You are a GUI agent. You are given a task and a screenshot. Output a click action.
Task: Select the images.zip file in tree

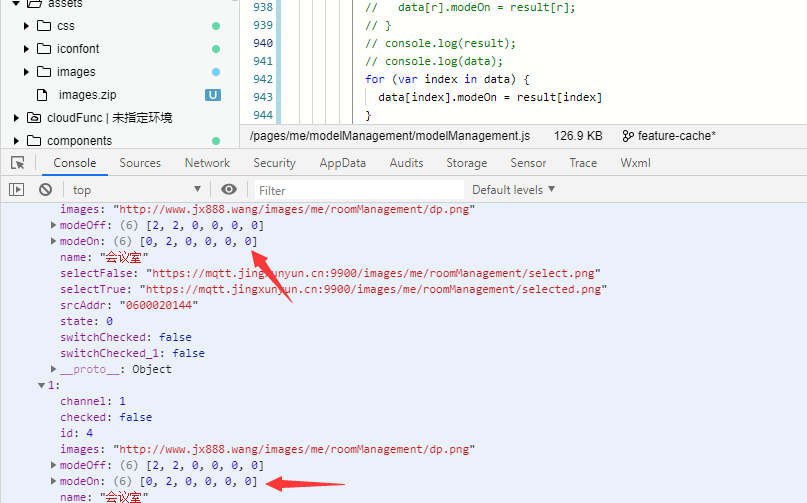tap(87, 95)
